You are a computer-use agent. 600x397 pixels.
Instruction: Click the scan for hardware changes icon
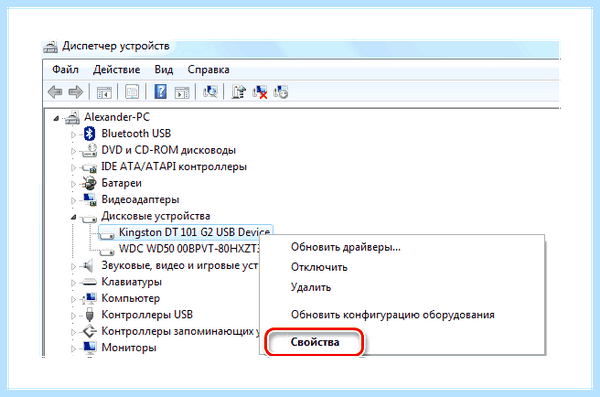point(210,92)
